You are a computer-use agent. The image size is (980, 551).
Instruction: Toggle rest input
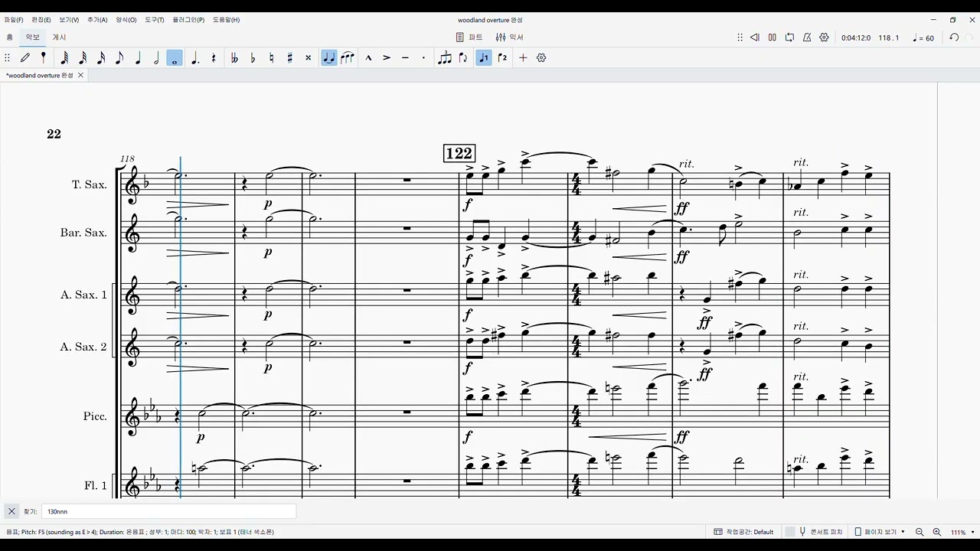point(214,57)
